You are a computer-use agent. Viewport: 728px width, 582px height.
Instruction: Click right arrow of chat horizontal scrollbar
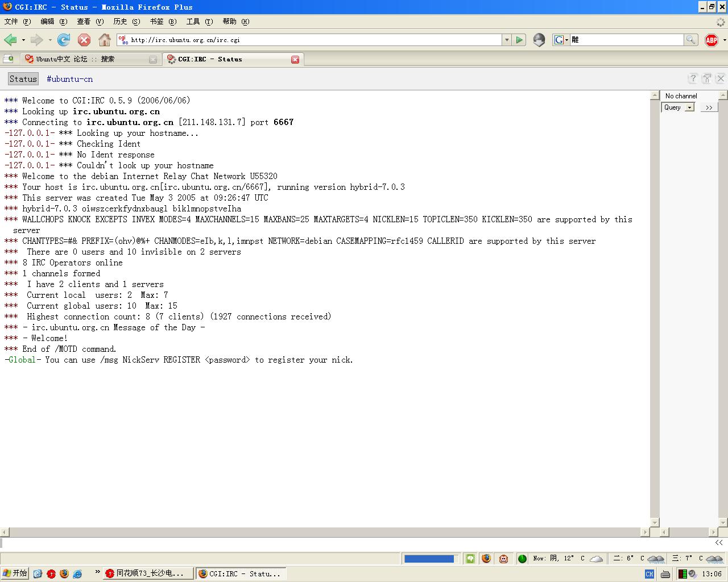(646, 532)
